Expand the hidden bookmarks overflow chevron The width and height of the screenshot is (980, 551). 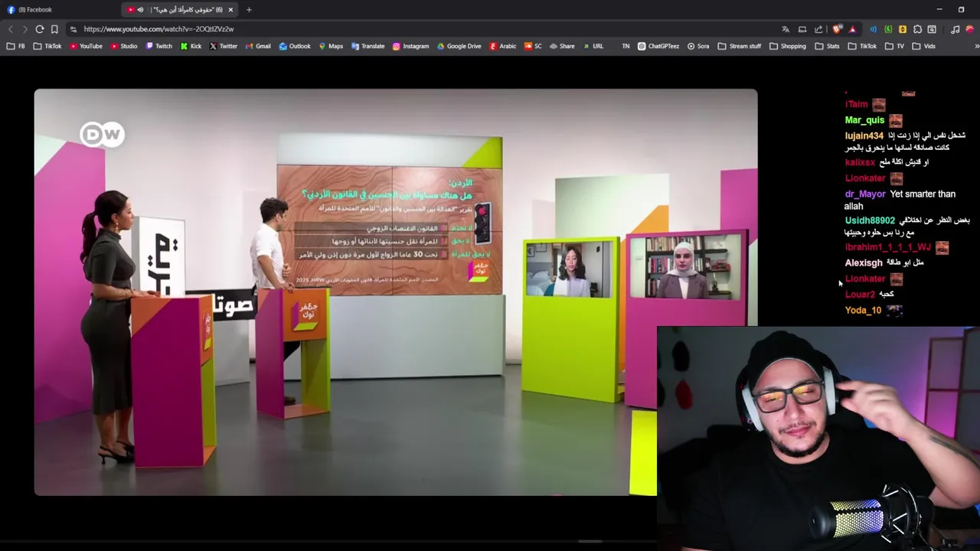pos(976,46)
